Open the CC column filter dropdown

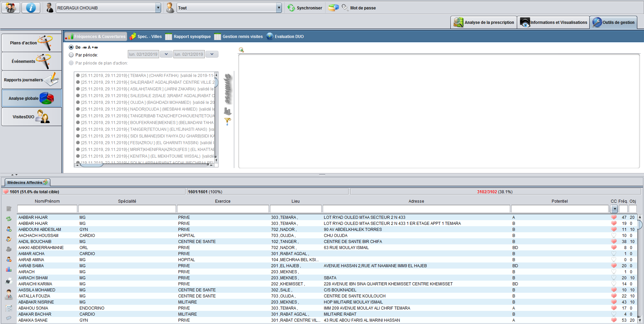(x=614, y=209)
